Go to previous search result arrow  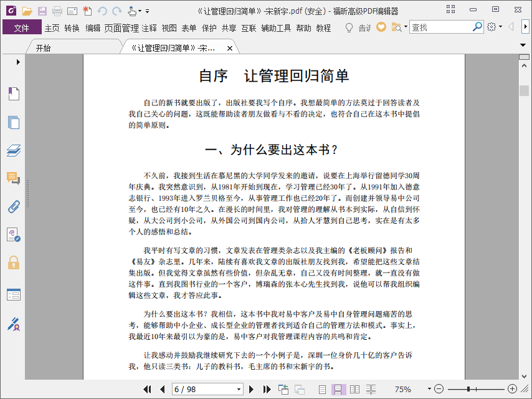point(511,27)
